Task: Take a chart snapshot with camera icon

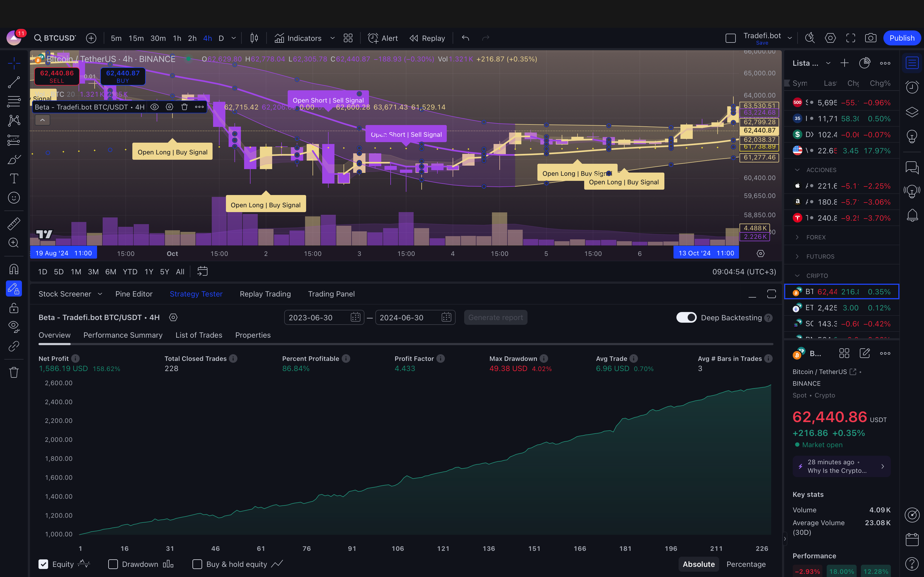Action: coord(871,38)
